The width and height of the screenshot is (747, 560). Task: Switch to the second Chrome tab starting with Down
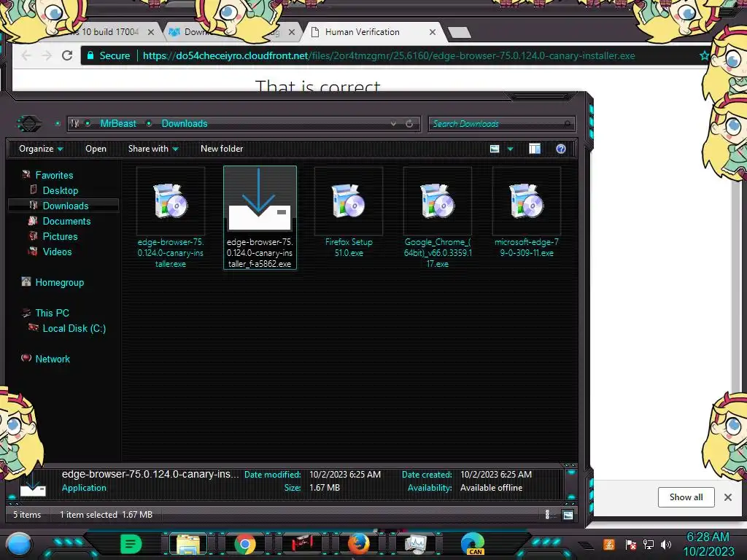[233, 32]
